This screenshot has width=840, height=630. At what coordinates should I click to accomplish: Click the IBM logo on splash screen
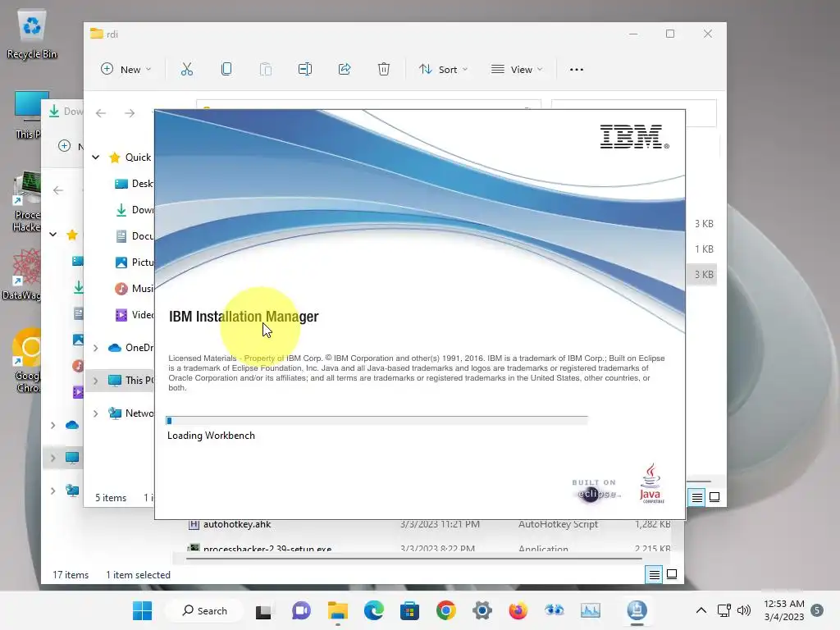click(x=634, y=137)
